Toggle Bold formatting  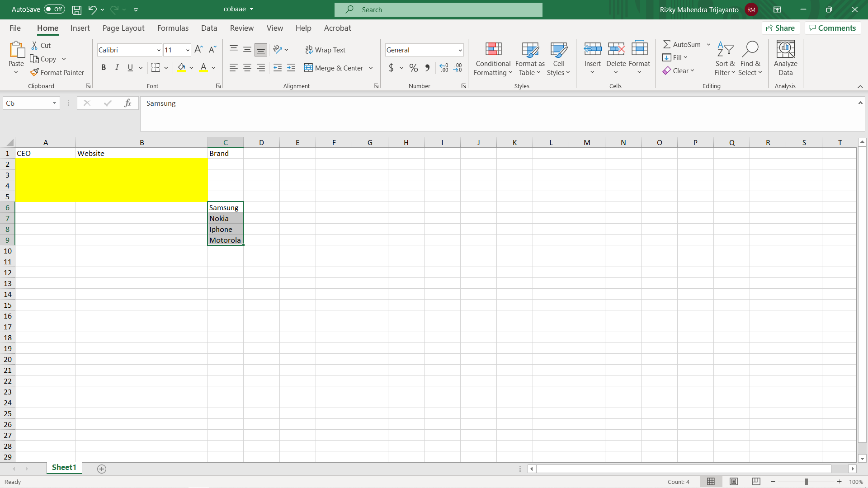tap(104, 68)
